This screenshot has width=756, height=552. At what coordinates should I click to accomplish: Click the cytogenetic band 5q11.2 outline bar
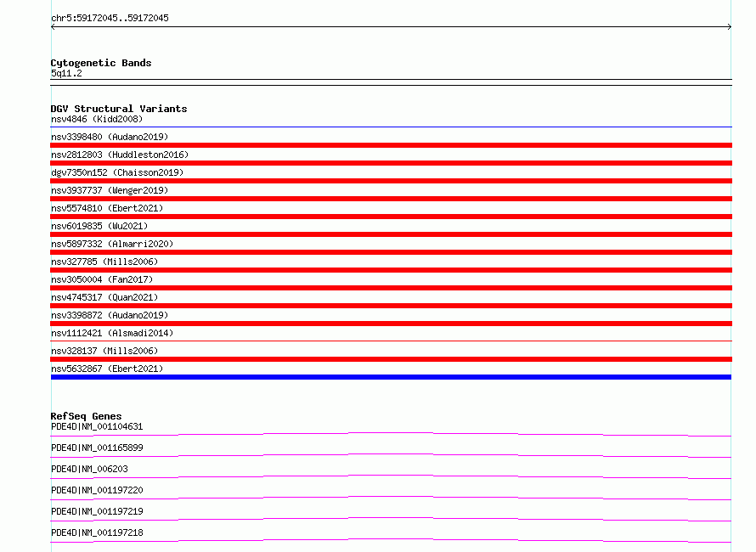391,82
